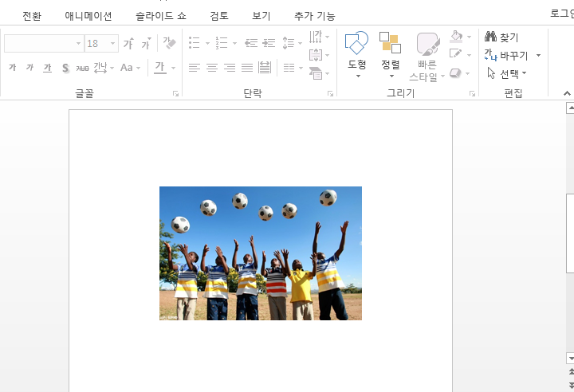The image size is (574, 392).
Task: Go to next slide double-arrow
Action: tap(571, 385)
